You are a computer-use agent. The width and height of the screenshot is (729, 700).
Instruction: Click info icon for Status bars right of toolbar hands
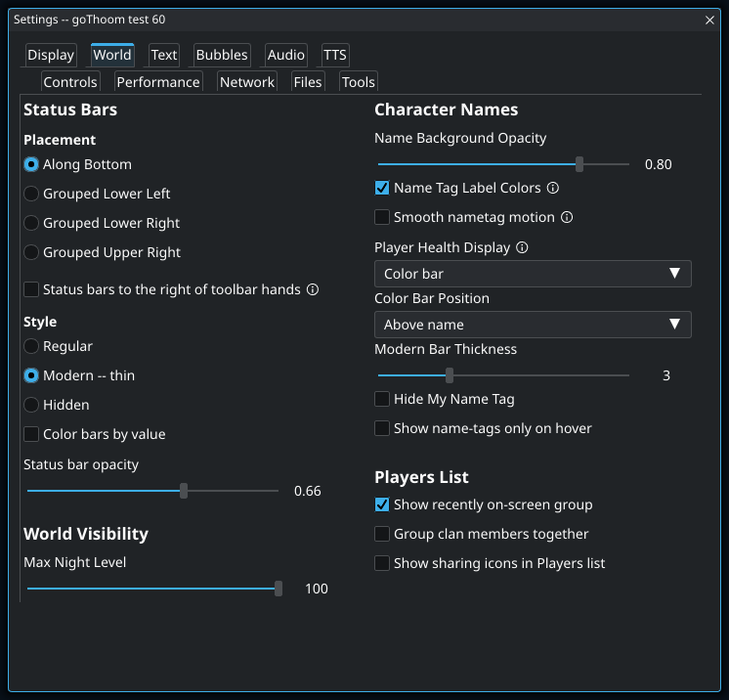[x=313, y=289]
